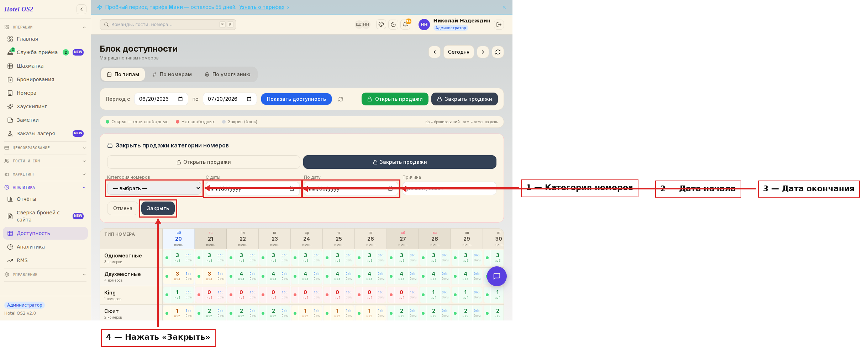
Task: Expand the Ценообразование sidebar section
Action: [45, 148]
